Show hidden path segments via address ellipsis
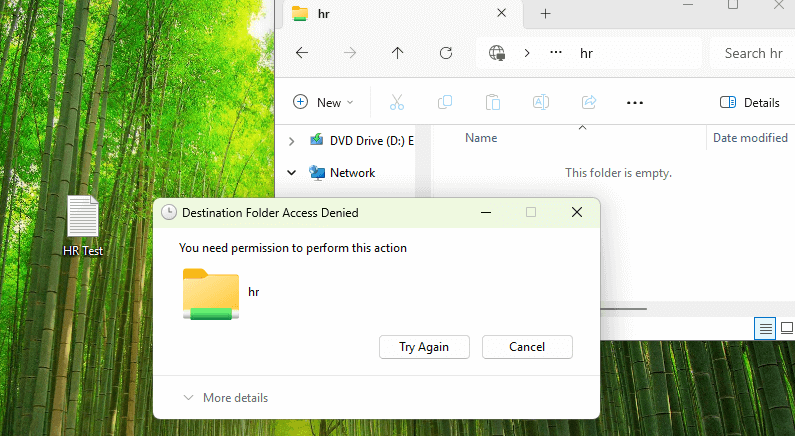Screen dimensions: 795x436 556,52
